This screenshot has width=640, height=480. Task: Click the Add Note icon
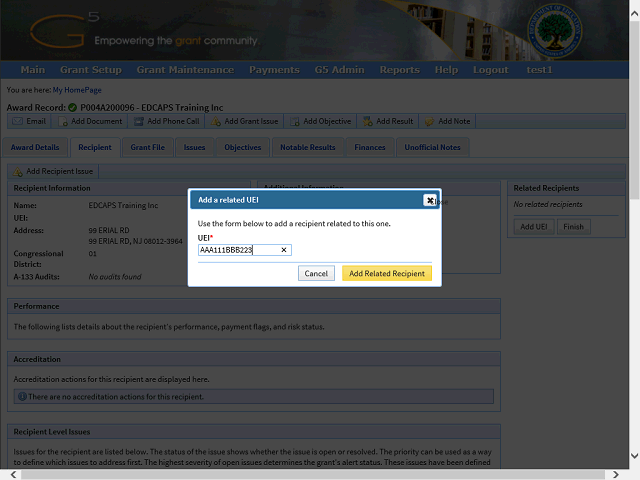[429, 121]
